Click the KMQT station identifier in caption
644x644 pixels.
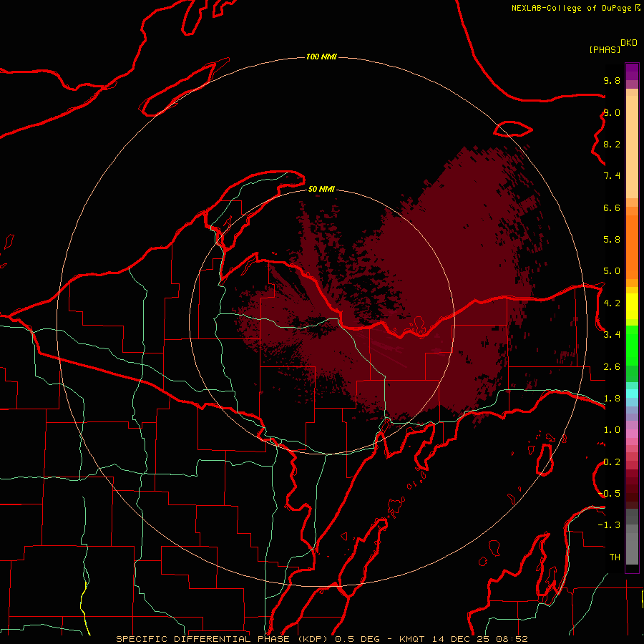412,639
